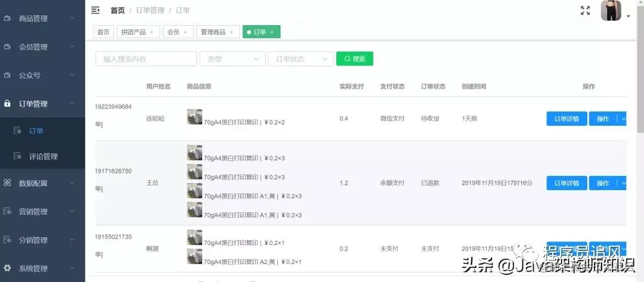Close the active 订单 tab
This screenshot has height=282, width=644.
point(271,32)
